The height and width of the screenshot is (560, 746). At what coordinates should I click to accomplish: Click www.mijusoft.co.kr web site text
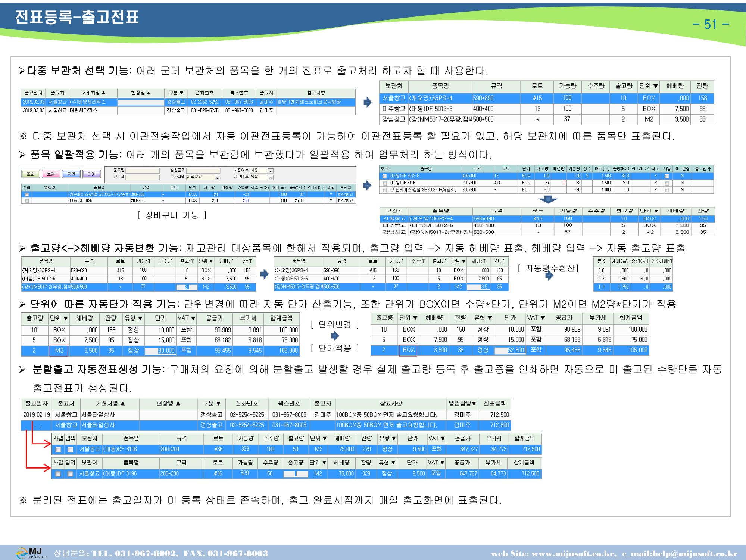[574, 553]
